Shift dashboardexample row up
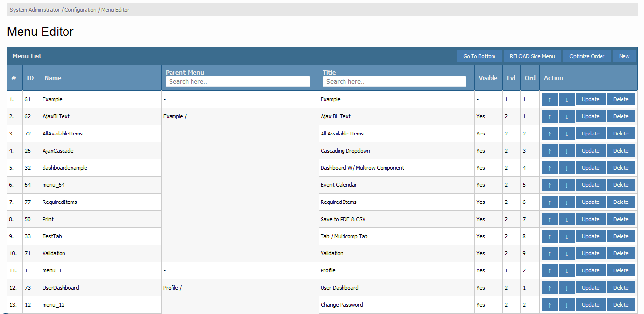 click(x=549, y=168)
